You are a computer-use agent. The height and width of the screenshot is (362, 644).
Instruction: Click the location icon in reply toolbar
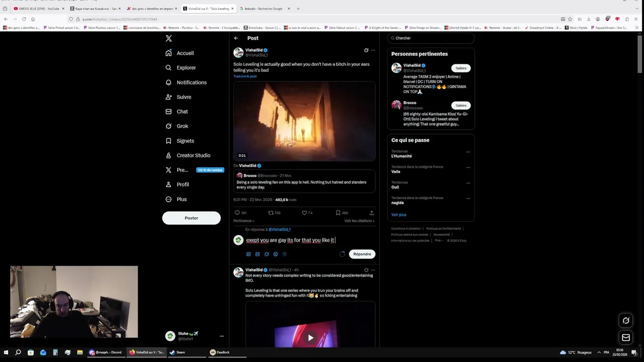pos(284,254)
